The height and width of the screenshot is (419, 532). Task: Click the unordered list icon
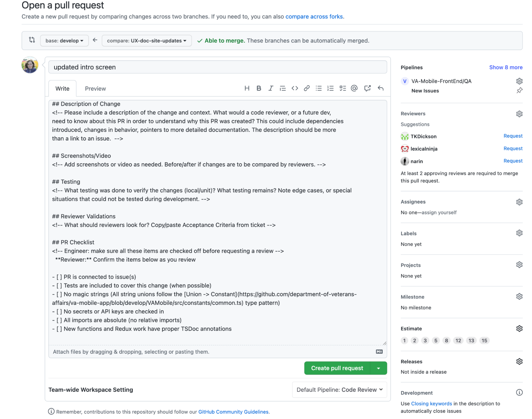pyautogui.click(x=319, y=88)
